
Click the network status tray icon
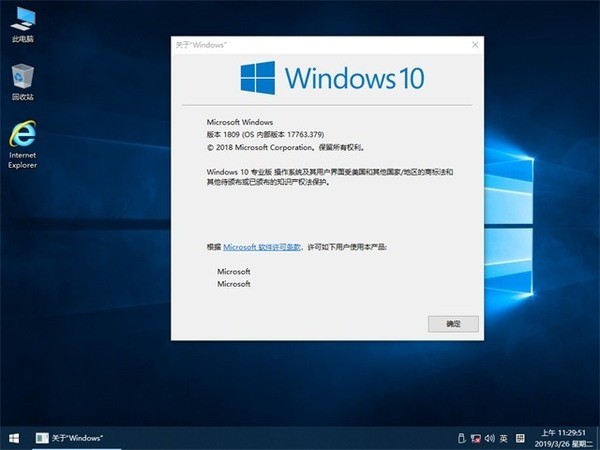point(475,438)
